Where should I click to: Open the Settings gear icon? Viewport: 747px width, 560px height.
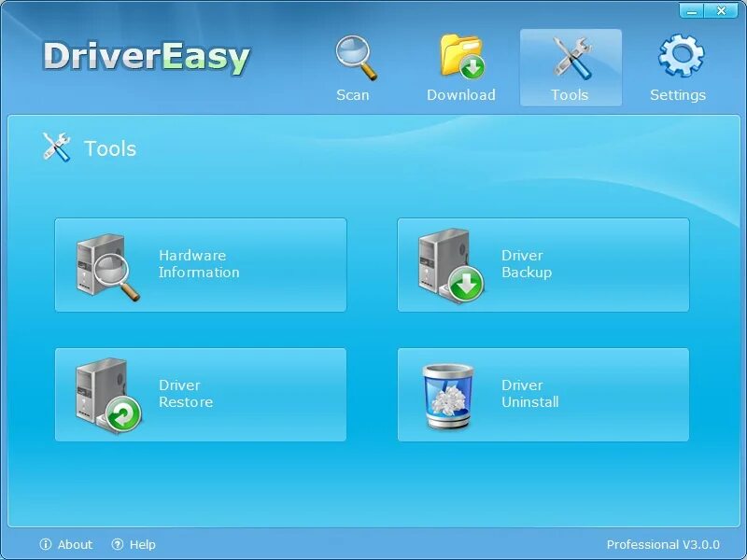point(681,55)
